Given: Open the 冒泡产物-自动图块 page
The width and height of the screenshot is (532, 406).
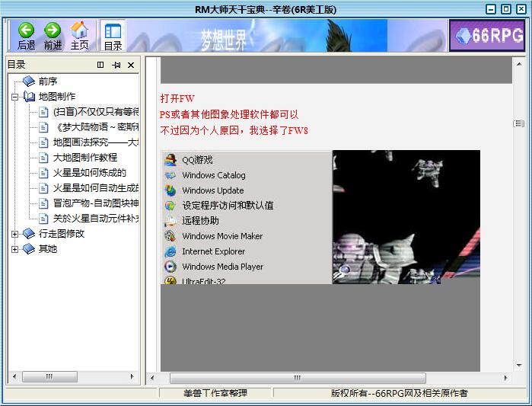Looking at the screenshot, I should 96,203.
